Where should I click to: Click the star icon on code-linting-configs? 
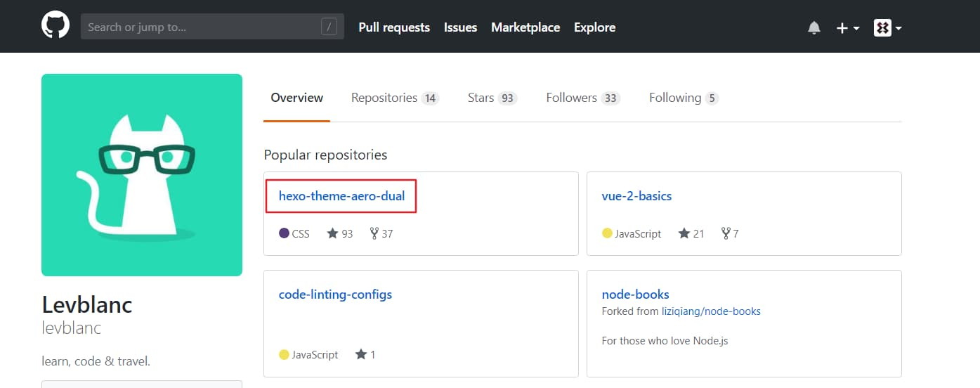[361, 354]
